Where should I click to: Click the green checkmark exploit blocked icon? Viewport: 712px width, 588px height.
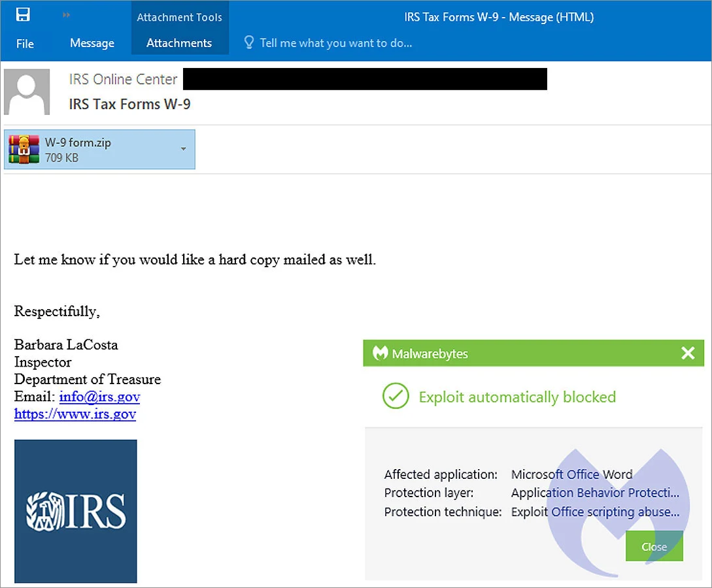(396, 396)
